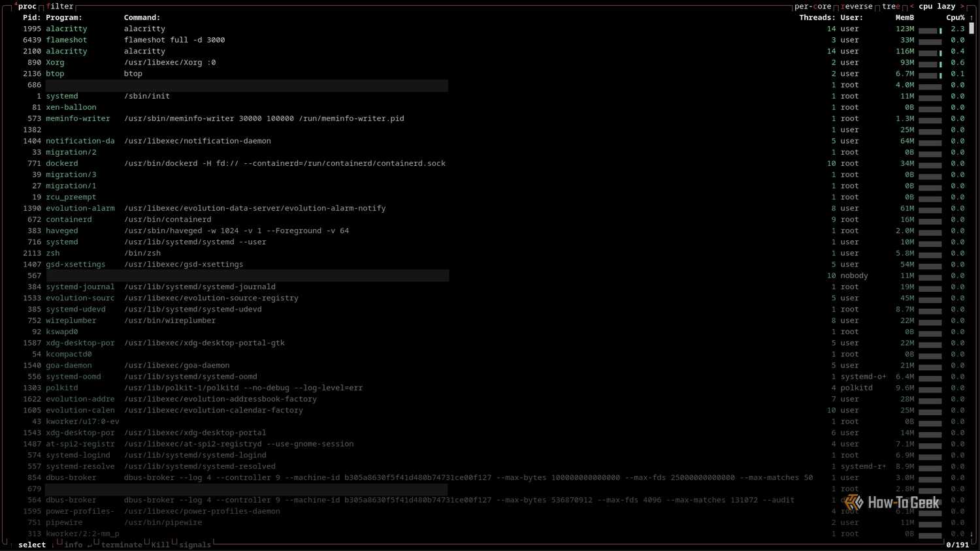Select the Pid 567 row owned by nobody
The width and height of the screenshot is (980, 551).
[493, 275]
